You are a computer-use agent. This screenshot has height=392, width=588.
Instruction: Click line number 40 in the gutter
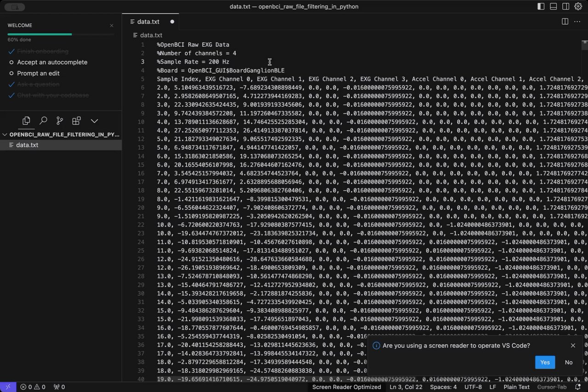pyautogui.click(x=141, y=379)
